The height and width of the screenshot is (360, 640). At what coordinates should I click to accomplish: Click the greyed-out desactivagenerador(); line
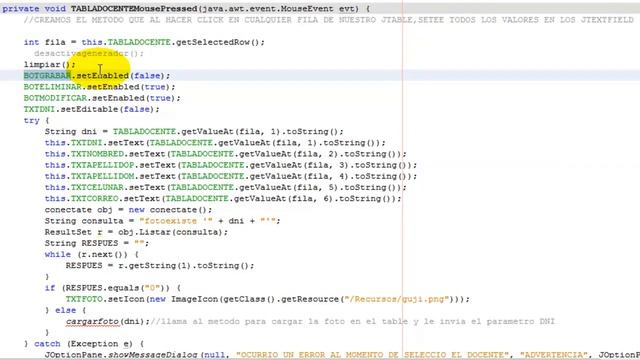pos(89,53)
